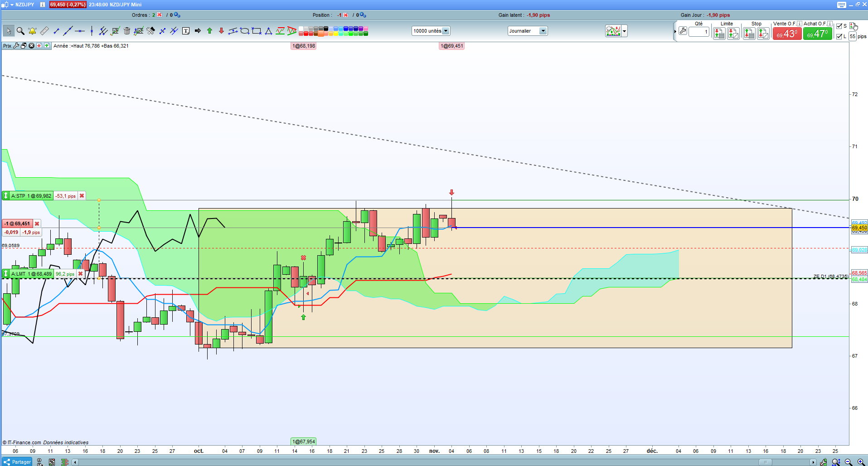This screenshot has height=466, width=868.
Task: Click Prix panel green up arrow icon
Action: tap(47, 46)
